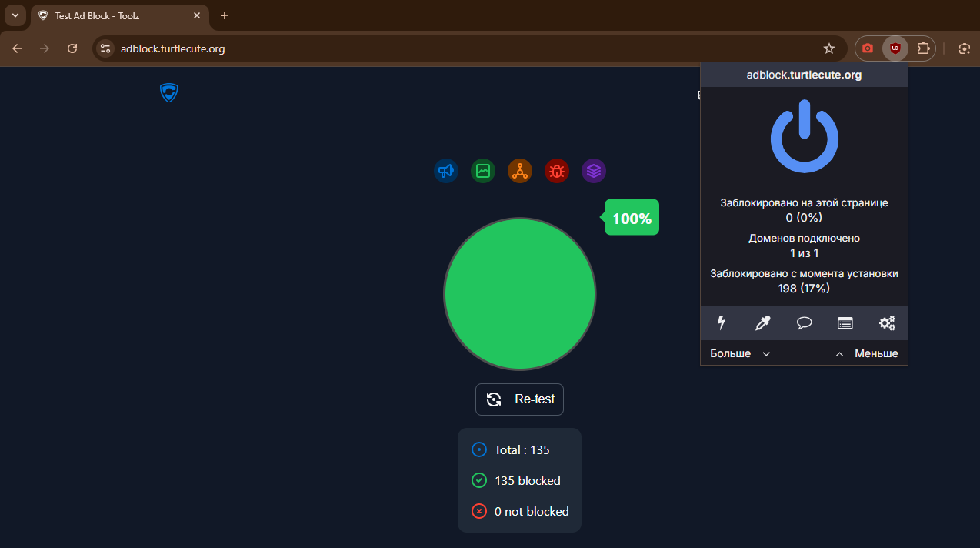Select the orange network nodes icon
This screenshot has height=548, width=980.
pyautogui.click(x=520, y=171)
